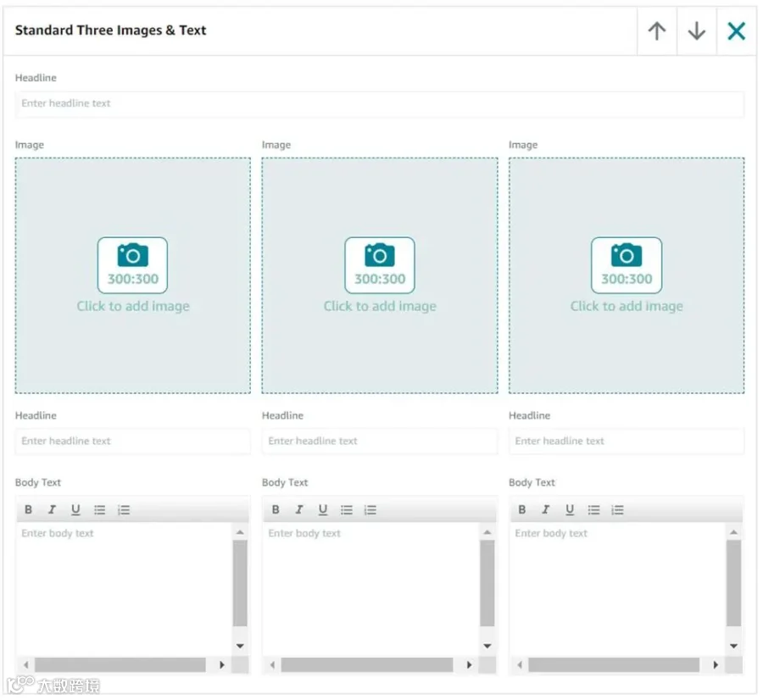Image resolution: width=763 pixels, height=700 pixels.
Task: Toggle Underline in left Body Text toolbar
Action: pyautogui.click(x=75, y=510)
